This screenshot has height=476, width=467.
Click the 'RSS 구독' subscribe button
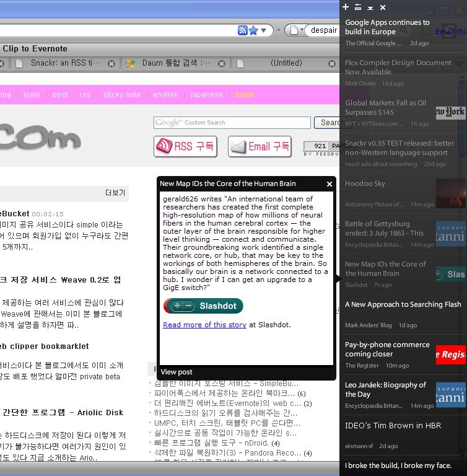[x=185, y=147]
